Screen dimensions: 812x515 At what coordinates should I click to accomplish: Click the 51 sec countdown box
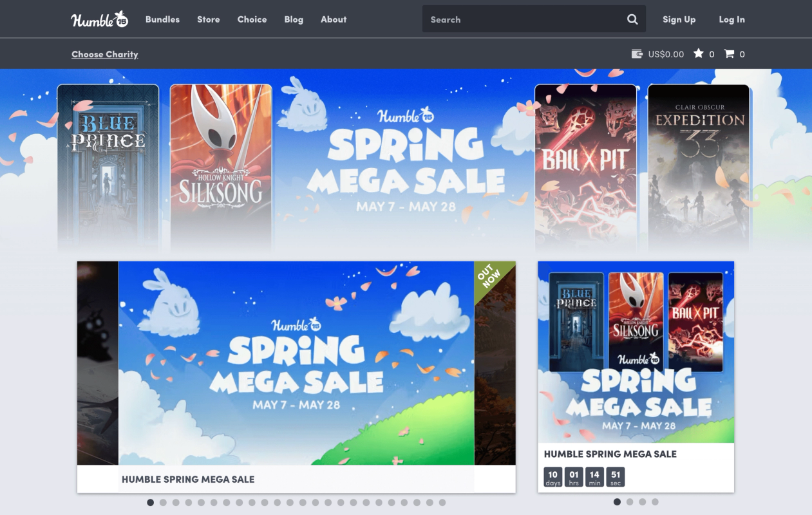click(x=616, y=477)
